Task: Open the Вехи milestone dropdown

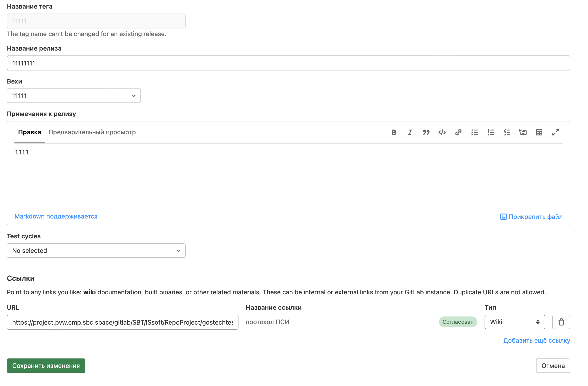Action: click(74, 96)
